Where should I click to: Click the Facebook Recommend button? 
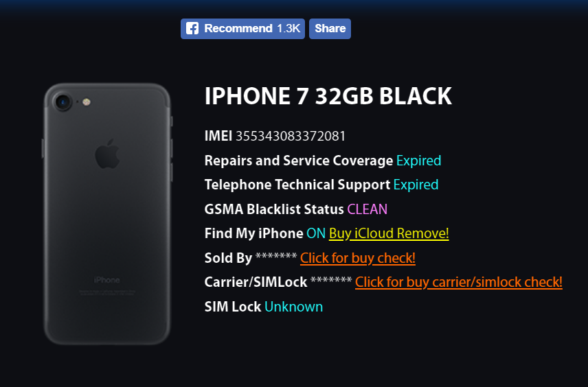242,29
